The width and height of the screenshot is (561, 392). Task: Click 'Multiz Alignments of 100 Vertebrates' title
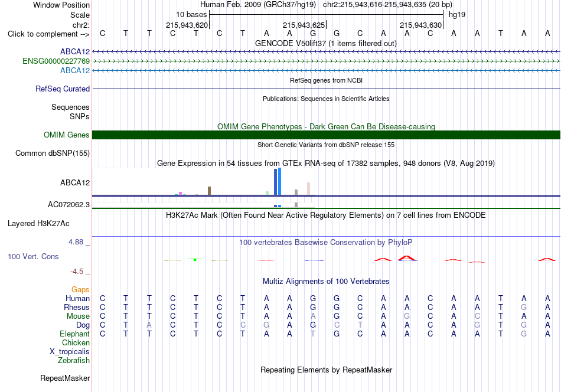pos(326,282)
